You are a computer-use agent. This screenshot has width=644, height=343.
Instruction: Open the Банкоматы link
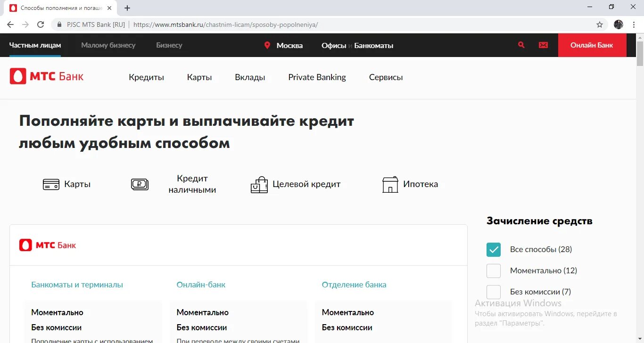[x=374, y=45]
